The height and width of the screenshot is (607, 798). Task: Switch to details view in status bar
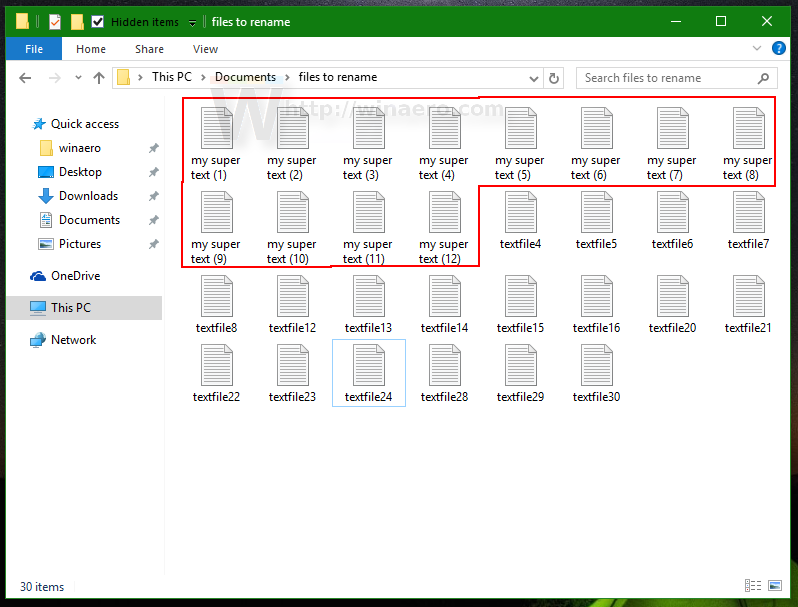[x=751, y=586]
